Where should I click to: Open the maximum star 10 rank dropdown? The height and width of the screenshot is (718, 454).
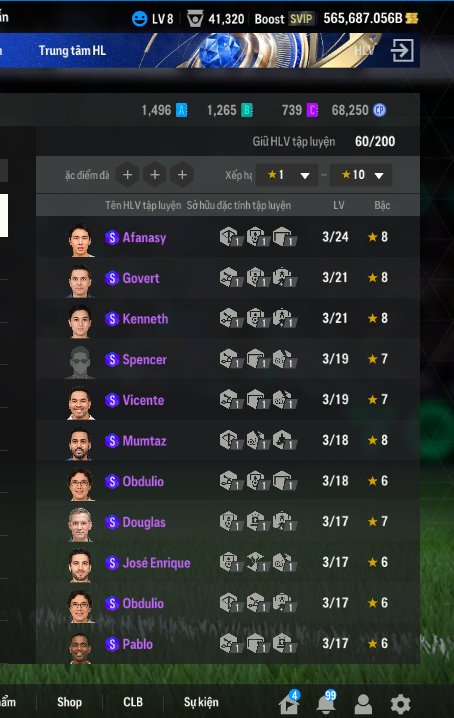[361, 175]
